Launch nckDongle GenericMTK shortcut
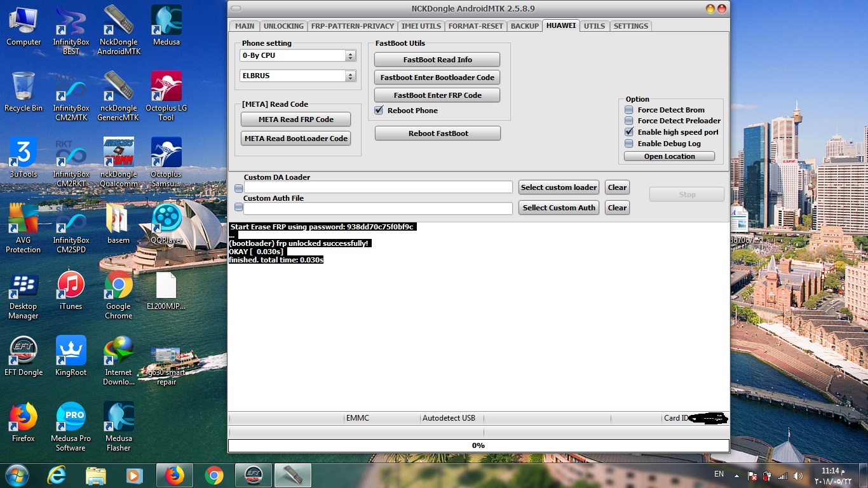 118,96
